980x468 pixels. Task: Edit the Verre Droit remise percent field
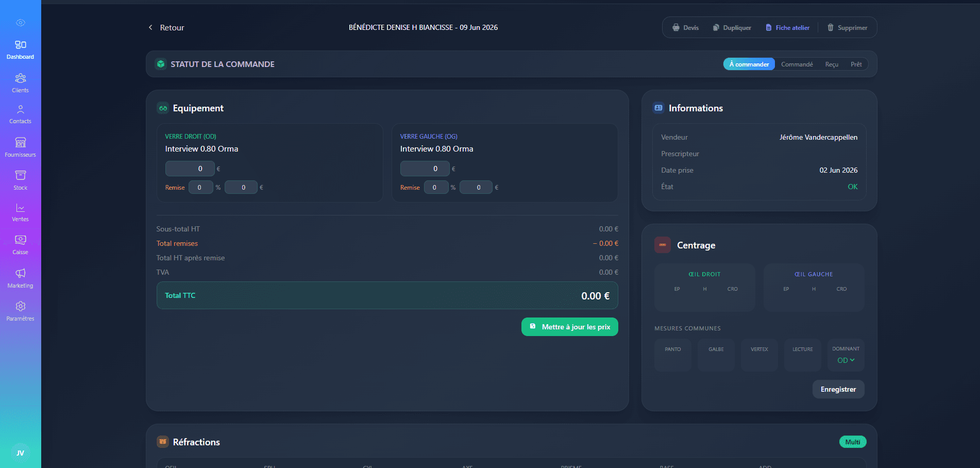[x=200, y=187]
